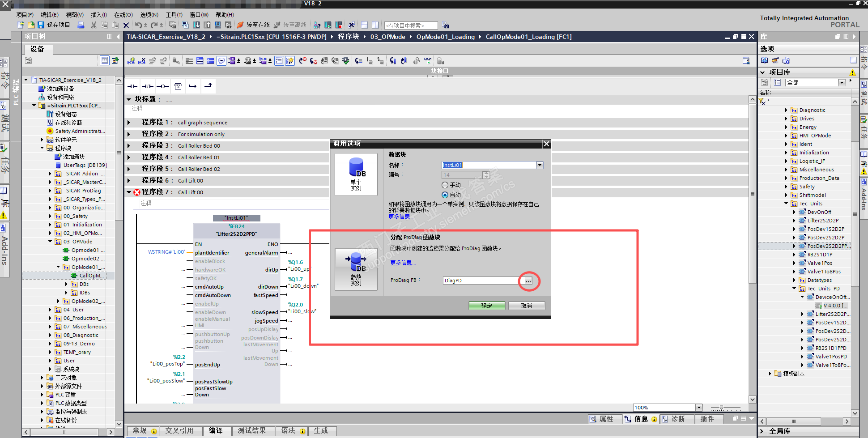Select the Lifter2S2D2P library item
The width and height of the screenshot is (868, 438).
tap(823, 221)
